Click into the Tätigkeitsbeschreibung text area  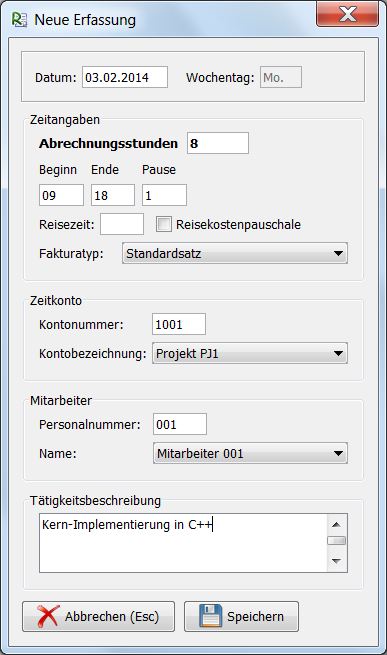point(183,543)
